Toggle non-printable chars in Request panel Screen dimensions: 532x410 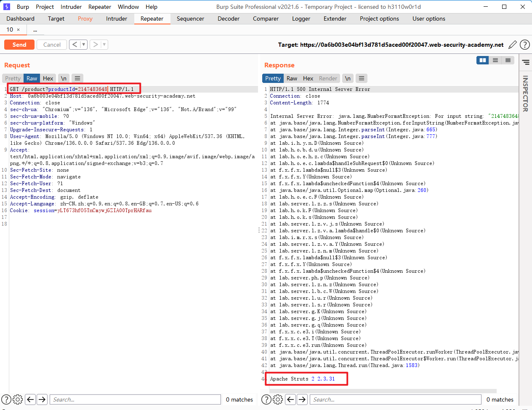pyautogui.click(x=64, y=78)
